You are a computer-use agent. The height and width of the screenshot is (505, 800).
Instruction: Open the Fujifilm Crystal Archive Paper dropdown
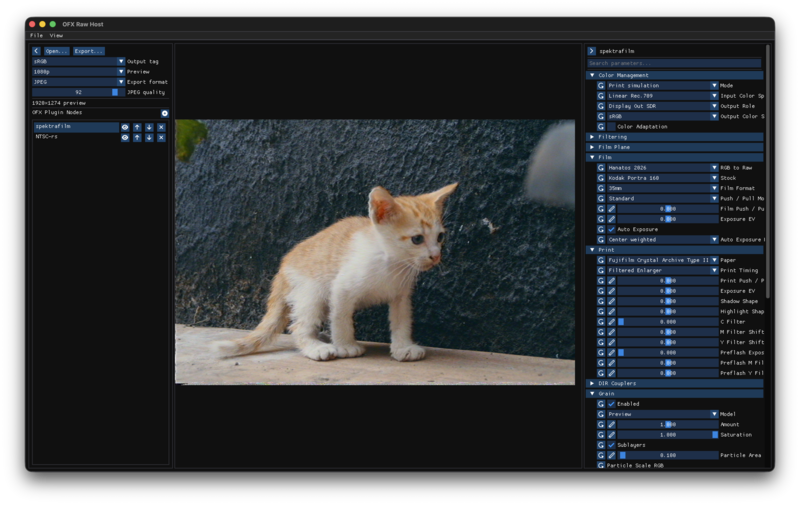pos(663,260)
